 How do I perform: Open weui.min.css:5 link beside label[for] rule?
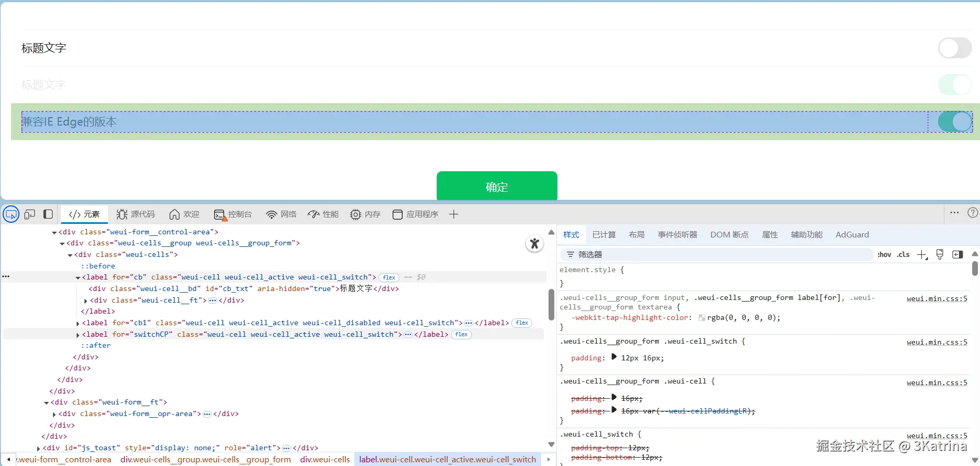click(x=937, y=298)
